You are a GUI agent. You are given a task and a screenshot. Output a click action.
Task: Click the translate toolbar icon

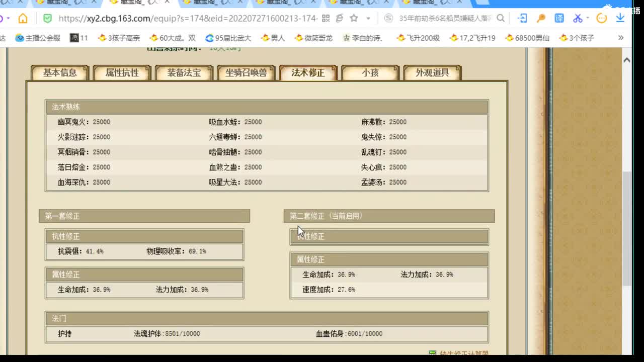pyautogui.click(x=559, y=19)
